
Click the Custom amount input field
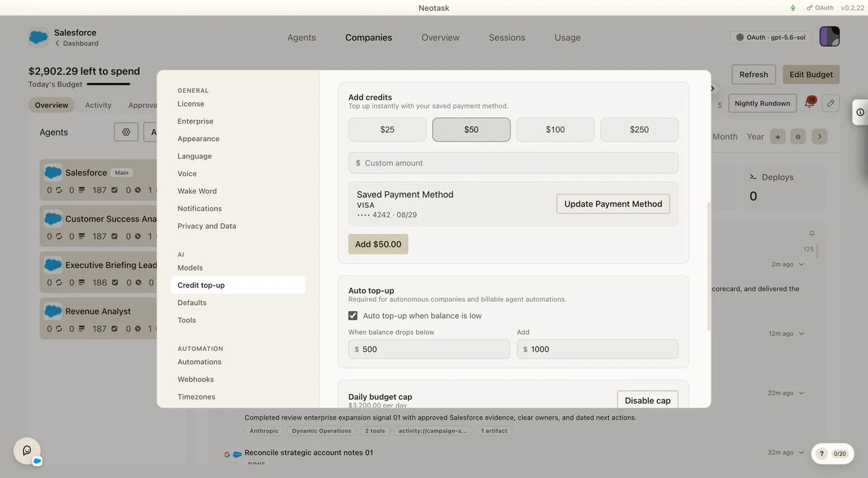[513, 163]
